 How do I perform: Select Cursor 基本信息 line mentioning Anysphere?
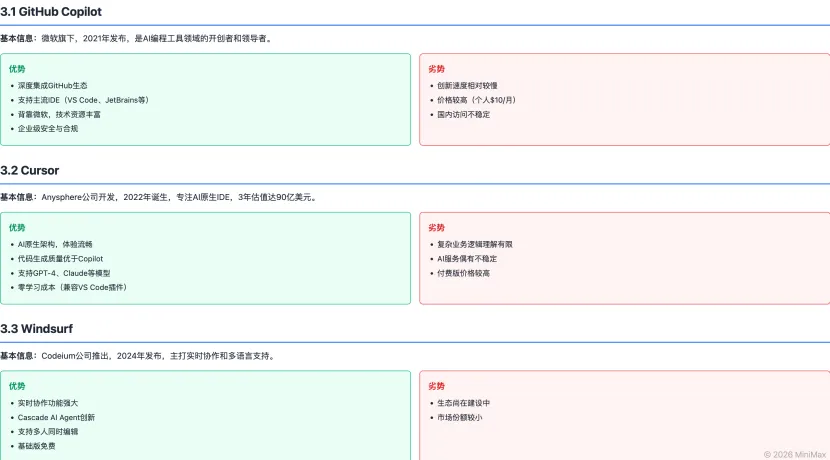[159, 197]
